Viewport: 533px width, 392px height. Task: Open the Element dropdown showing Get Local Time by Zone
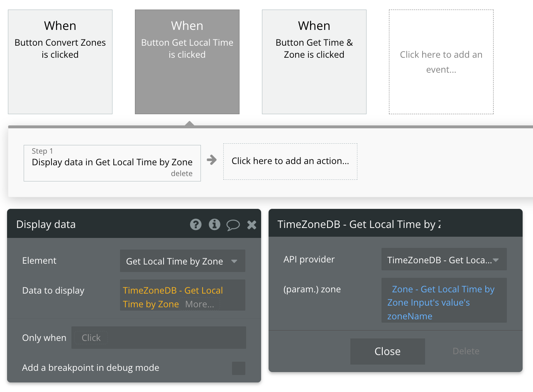183,261
